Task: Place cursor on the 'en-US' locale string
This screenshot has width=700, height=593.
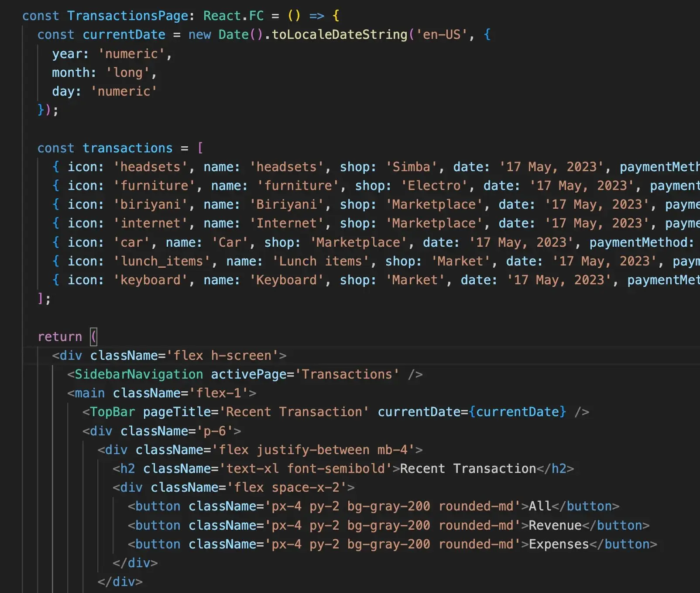Action: [x=442, y=34]
